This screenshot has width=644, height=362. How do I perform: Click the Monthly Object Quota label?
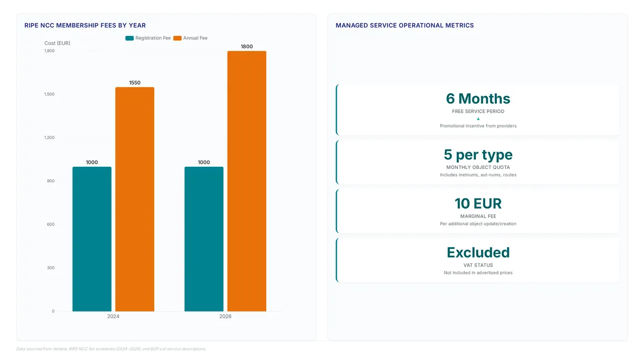(x=478, y=167)
